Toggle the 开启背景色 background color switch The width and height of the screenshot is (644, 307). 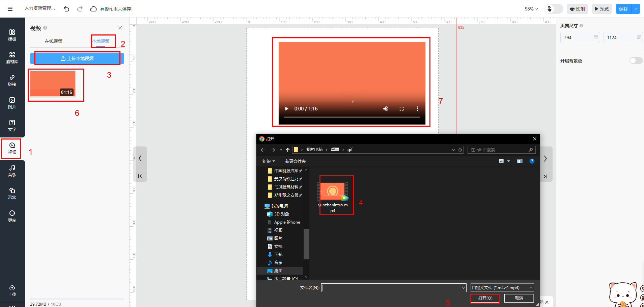click(636, 60)
